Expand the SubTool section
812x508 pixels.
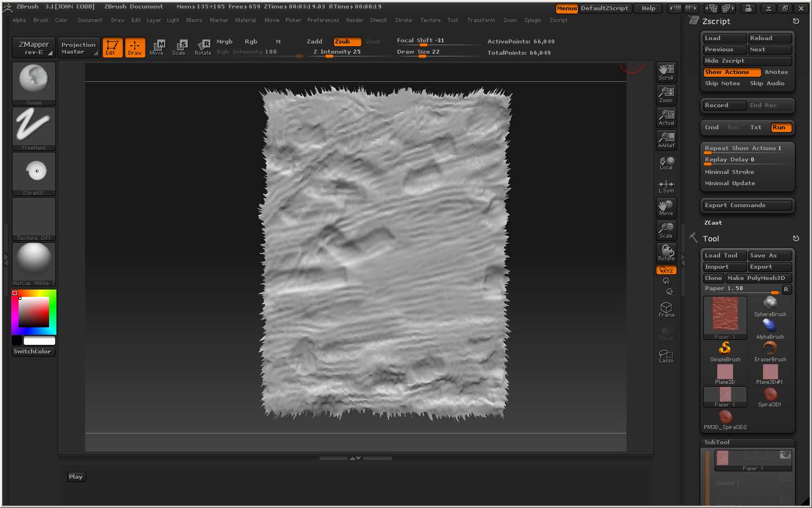click(x=717, y=443)
